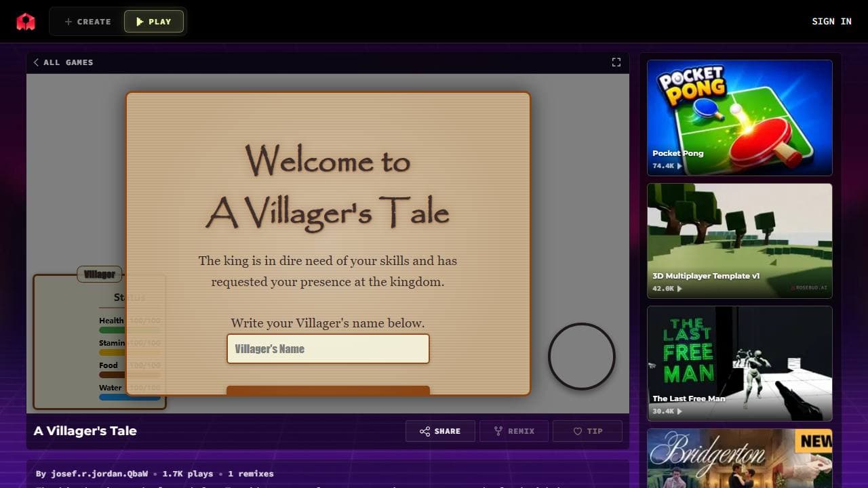The width and height of the screenshot is (868, 488).
Task: Go back to All Games
Action: coord(63,62)
